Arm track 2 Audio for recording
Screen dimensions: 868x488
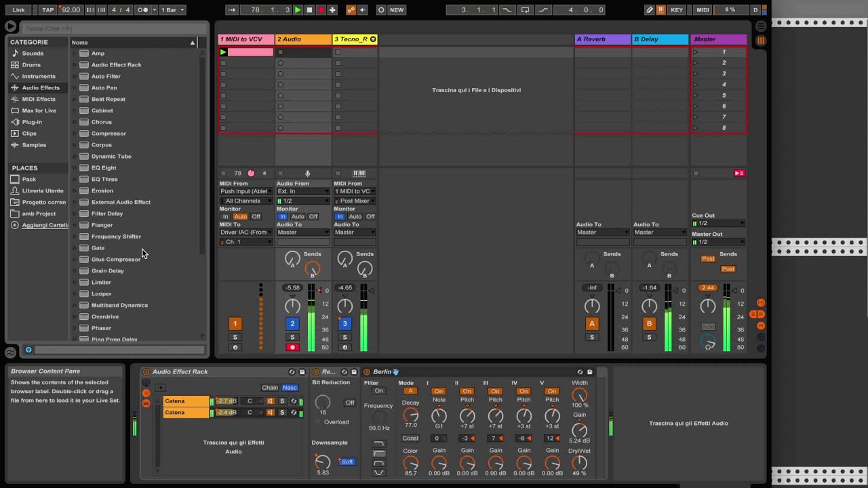292,348
